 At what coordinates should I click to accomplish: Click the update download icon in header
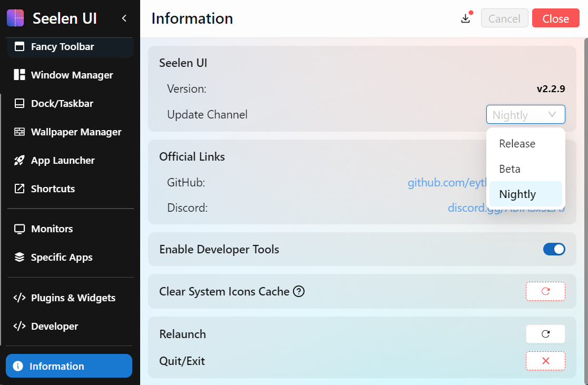[466, 18]
